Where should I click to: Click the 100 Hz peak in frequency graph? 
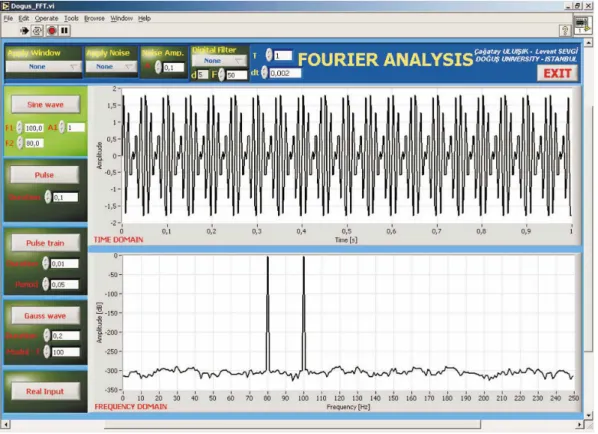pos(304,313)
